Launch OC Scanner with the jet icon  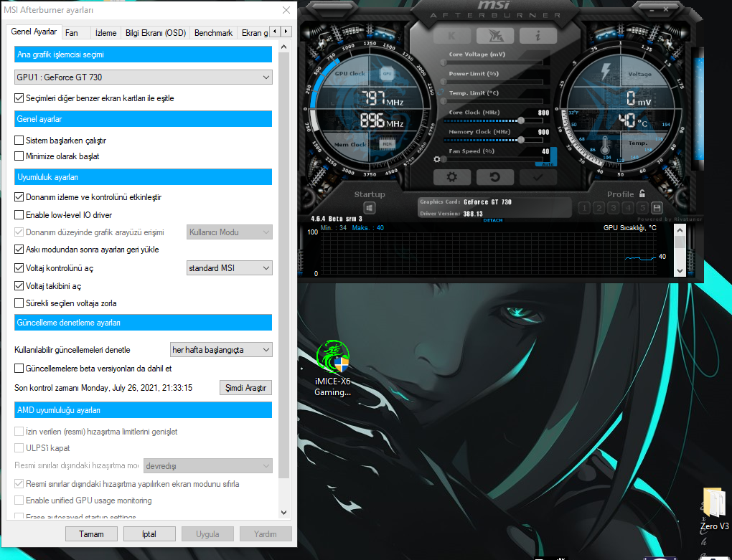pos(495,36)
